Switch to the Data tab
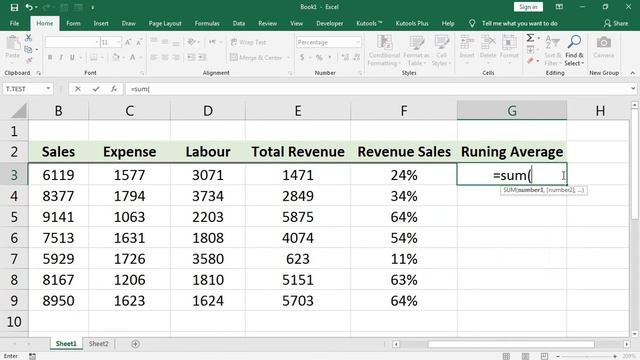Image resolution: width=640 pixels, height=360 pixels. pyautogui.click(x=239, y=23)
